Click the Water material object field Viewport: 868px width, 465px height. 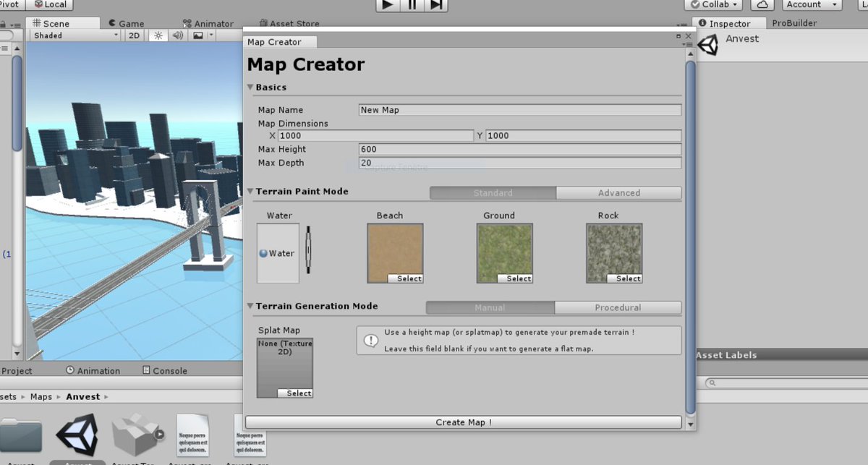tap(278, 253)
